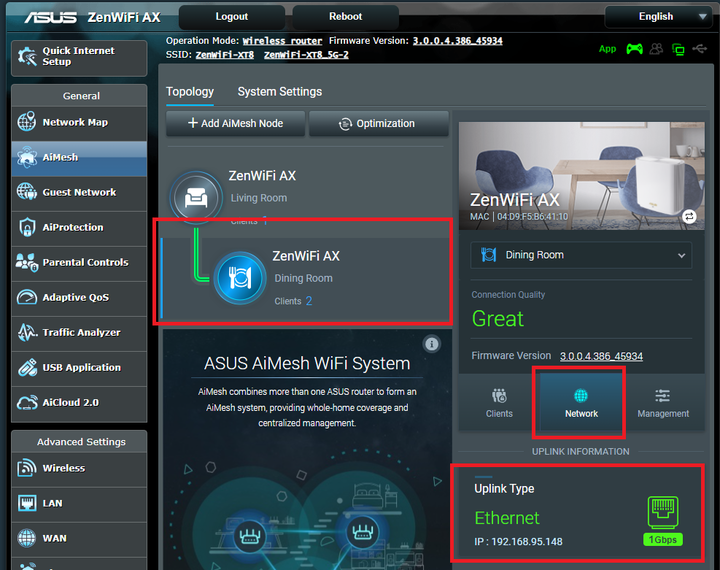Screen dimensions: 720x570
Task: Click the Ethernet port uplink icon
Action: pyautogui.click(x=663, y=513)
